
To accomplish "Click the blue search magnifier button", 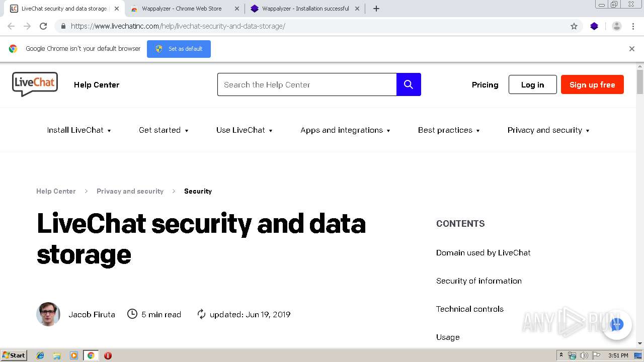I will [409, 84].
